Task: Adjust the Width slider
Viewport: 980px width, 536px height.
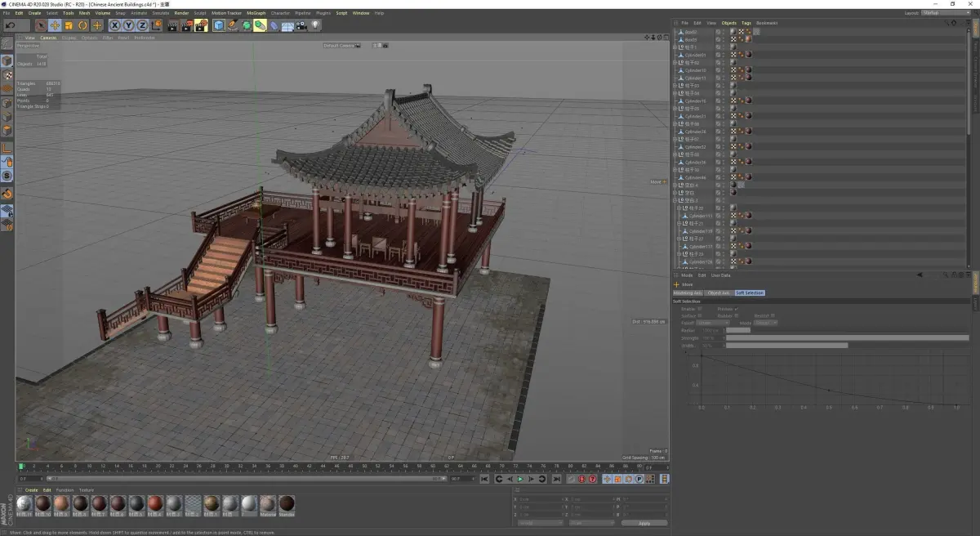Action: tap(847, 346)
